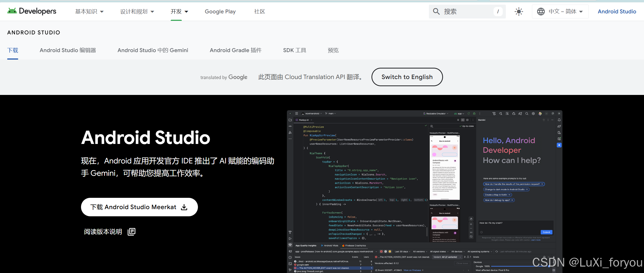Open the notifications bell in the IDE right sidebar
The image size is (644, 273).
coord(559,120)
